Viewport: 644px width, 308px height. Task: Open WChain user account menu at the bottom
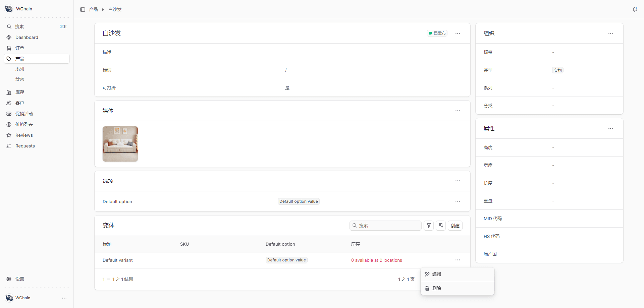click(64, 298)
